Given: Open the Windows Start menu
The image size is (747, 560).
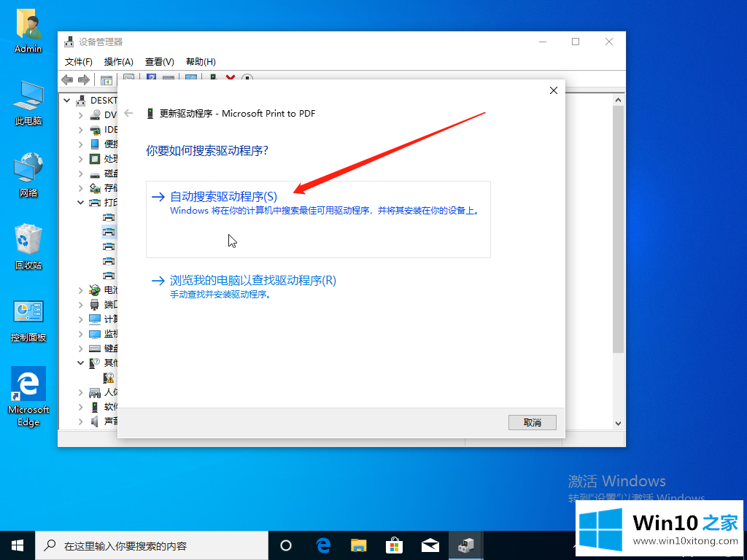Looking at the screenshot, I should tap(18, 545).
